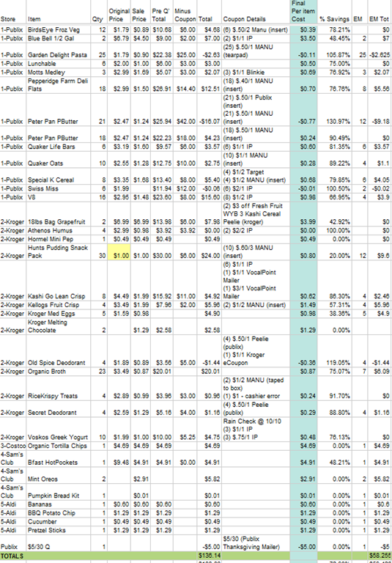This screenshot has height=563, width=392.
Task: Select the 'Bfast HotPockets' cell
Action: click(x=59, y=459)
